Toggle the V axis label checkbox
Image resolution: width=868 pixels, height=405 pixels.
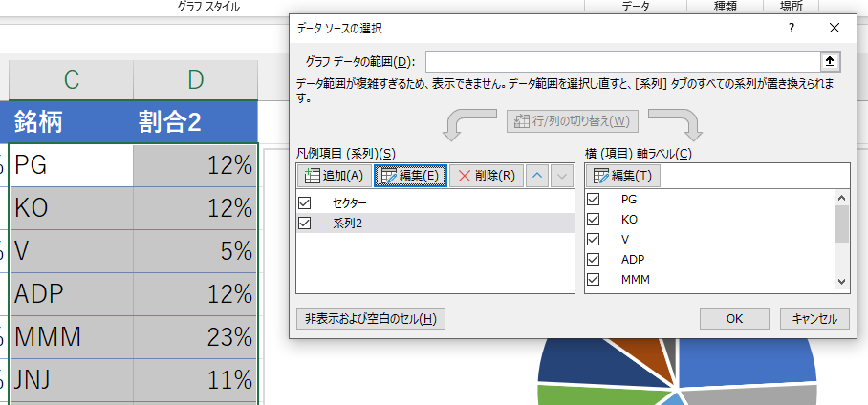593,239
